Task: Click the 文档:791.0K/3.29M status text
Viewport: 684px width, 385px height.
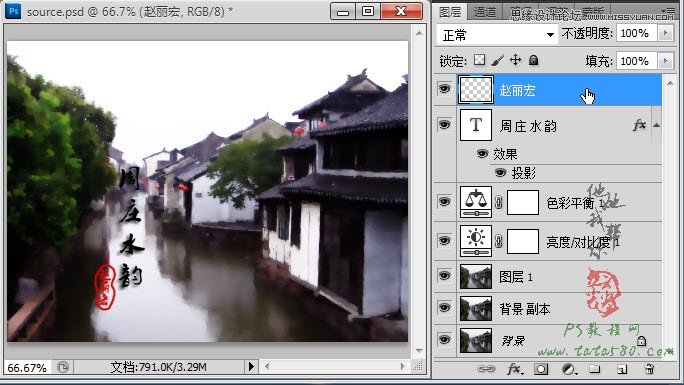Action: pos(159,367)
